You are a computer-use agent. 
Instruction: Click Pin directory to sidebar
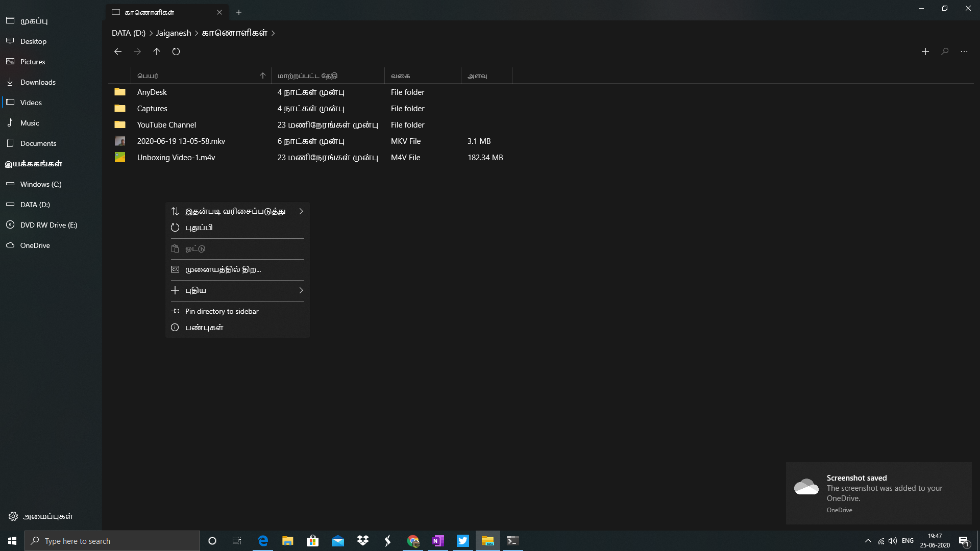click(x=222, y=311)
